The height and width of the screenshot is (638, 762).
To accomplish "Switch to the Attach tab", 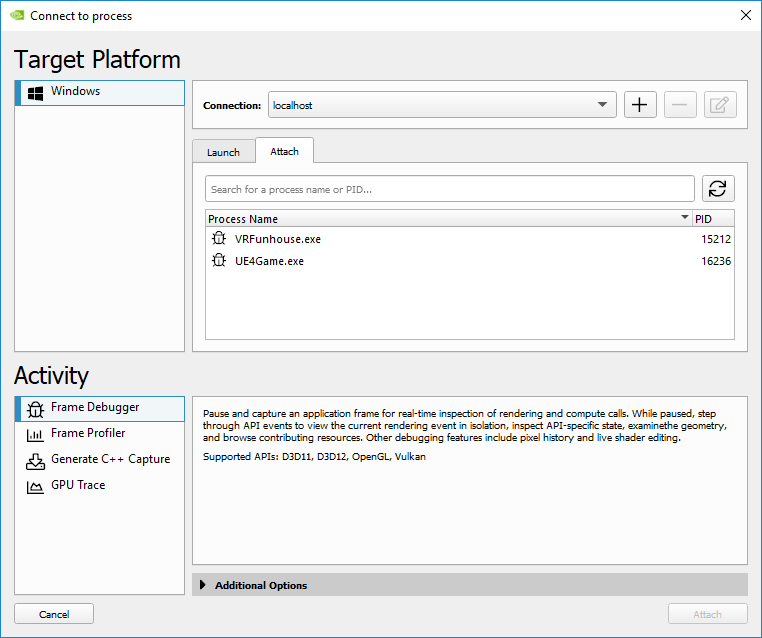I will [284, 152].
